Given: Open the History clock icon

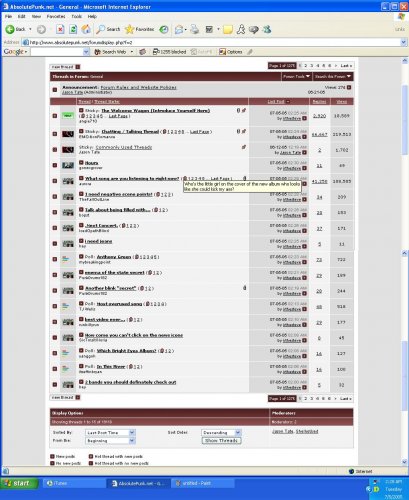Looking at the screenshot, I should pyautogui.click(x=164, y=29).
